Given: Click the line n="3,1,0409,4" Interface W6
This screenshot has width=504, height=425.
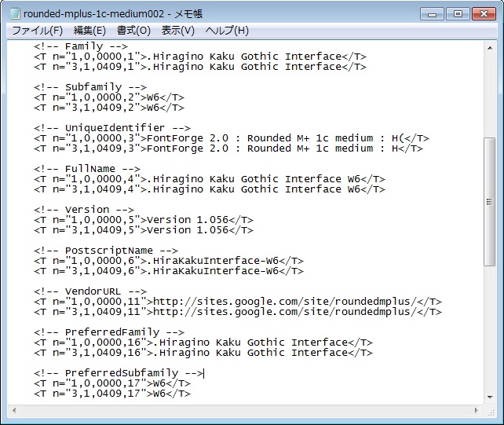Looking at the screenshot, I should (x=210, y=189).
